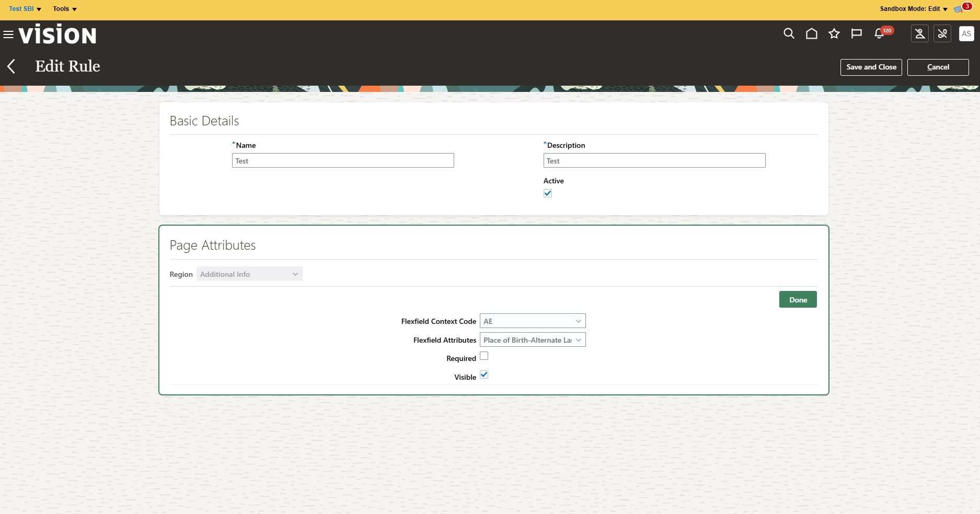Go to the Home icon

811,34
